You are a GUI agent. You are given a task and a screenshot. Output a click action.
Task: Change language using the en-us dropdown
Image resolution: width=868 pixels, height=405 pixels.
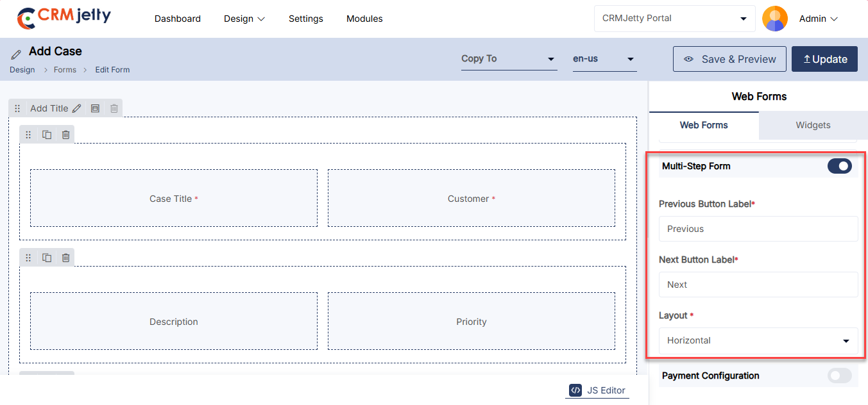tap(604, 59)
